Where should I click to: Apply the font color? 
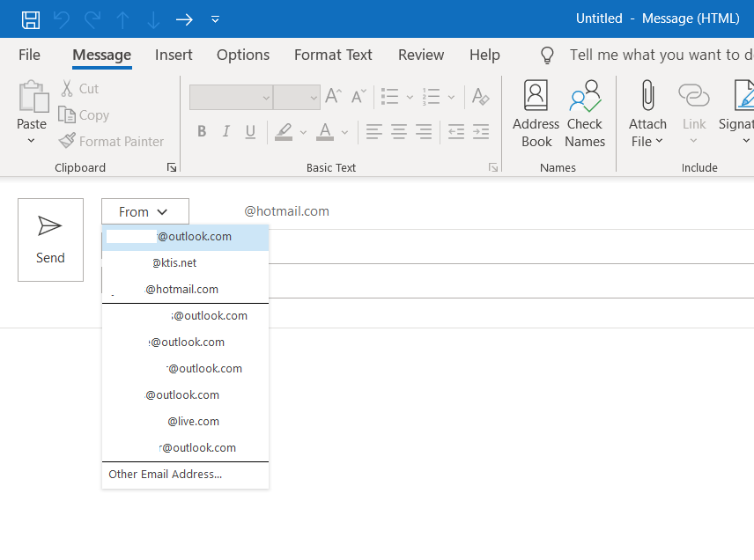(325, 132)
